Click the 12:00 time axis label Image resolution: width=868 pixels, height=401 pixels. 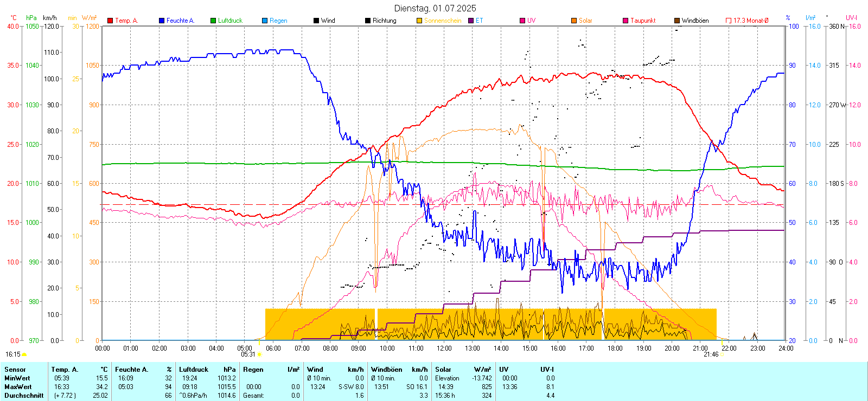pos(444,348)
